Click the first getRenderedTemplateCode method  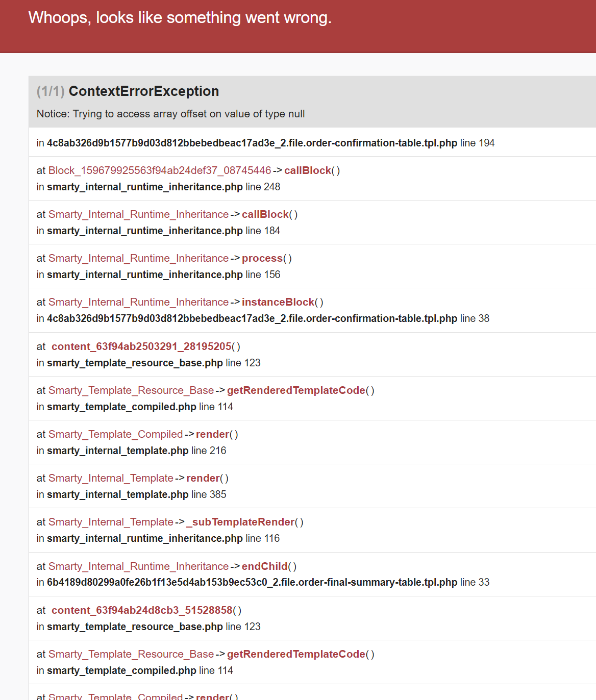click(x=296, y=390)
